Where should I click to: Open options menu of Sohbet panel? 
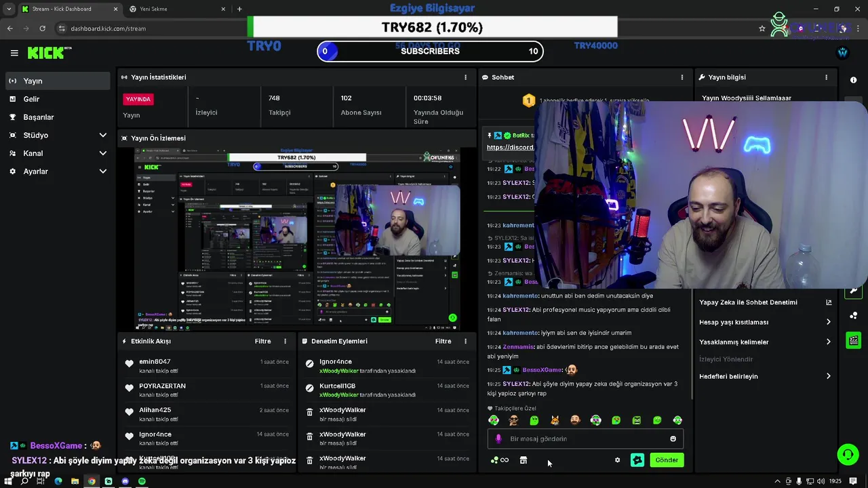pyautogui.click(x=682, y=77)
